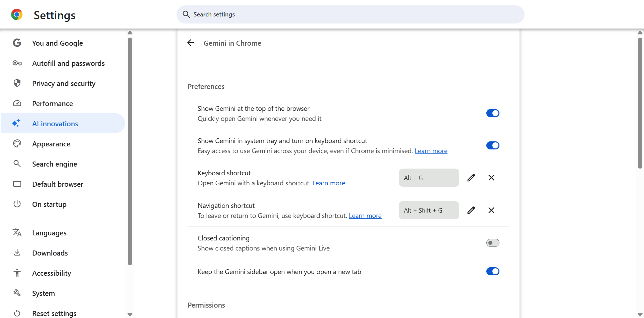Viewport: 644px width, 318px height.
Task: Click the power icon for On startup
Action: coord(17,204)
